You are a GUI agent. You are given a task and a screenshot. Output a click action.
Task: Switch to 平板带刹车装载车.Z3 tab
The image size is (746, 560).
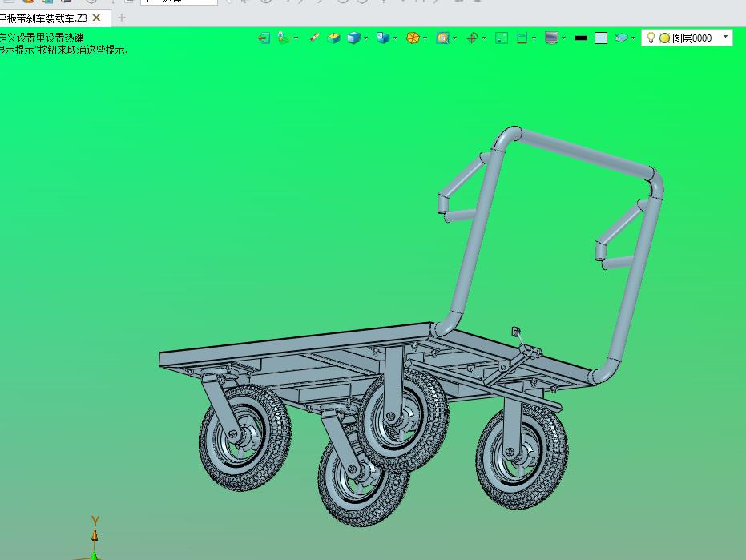(42, 18)
